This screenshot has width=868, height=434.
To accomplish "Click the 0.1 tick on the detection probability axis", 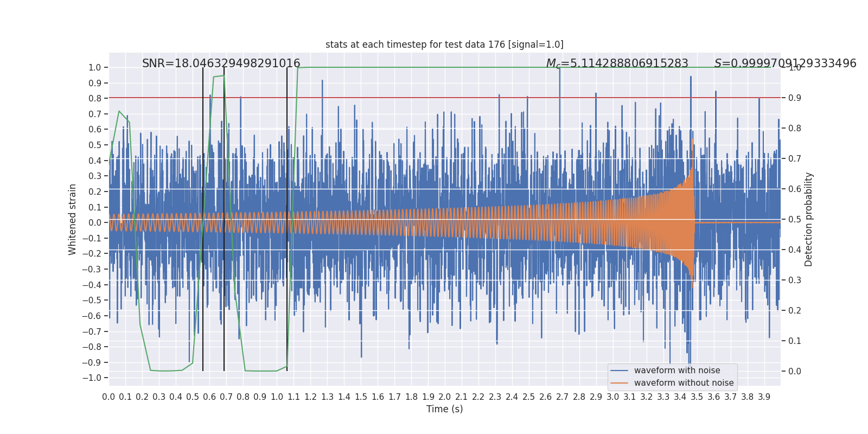I will [x=795, y=341].
